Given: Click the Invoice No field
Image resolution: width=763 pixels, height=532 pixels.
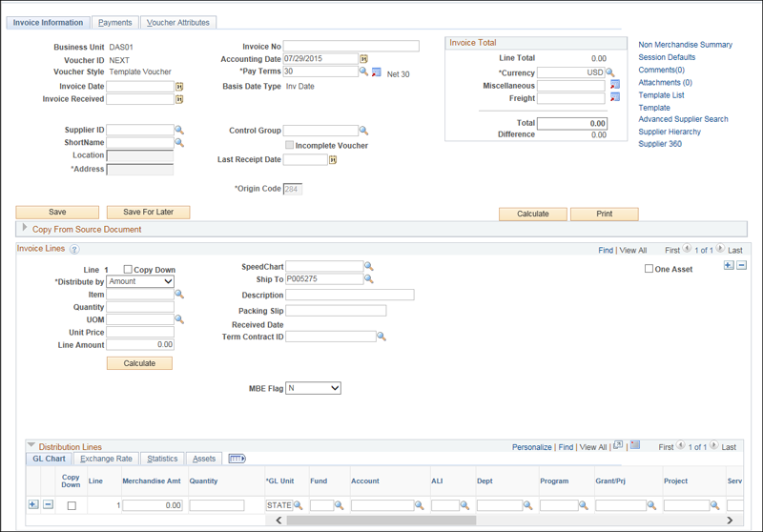Looking at the screenshot, I should [x=351, y=46].
